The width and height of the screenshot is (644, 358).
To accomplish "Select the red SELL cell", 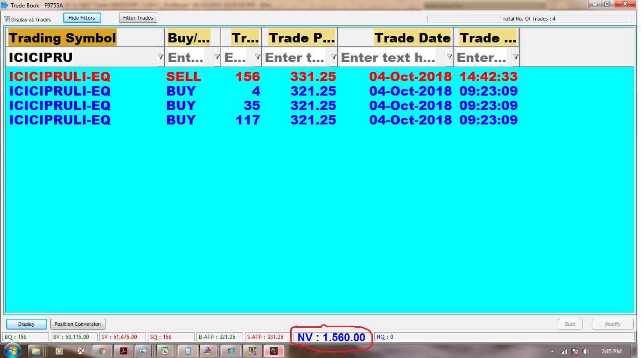I will [184, 76].
